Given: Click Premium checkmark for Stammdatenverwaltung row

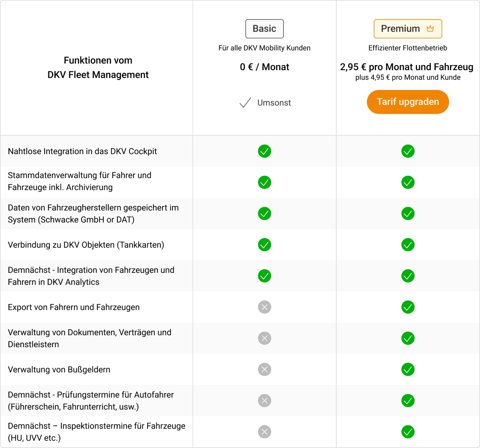Looking at the screenshot, I should pyautogui.click(x=408, y=182).
